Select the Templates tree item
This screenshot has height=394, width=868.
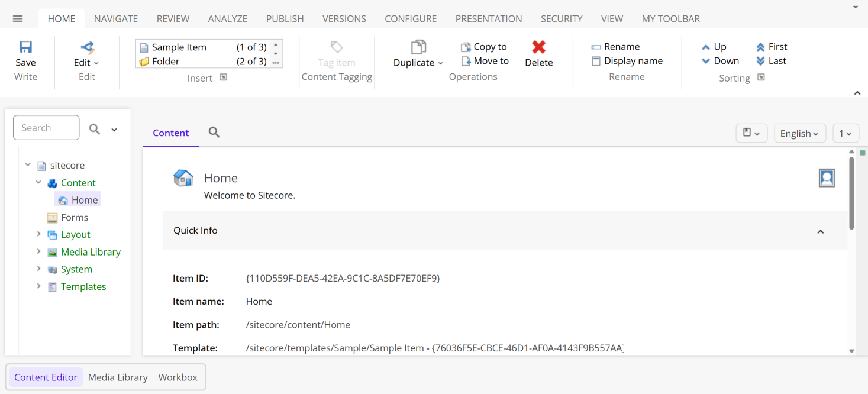77,286
